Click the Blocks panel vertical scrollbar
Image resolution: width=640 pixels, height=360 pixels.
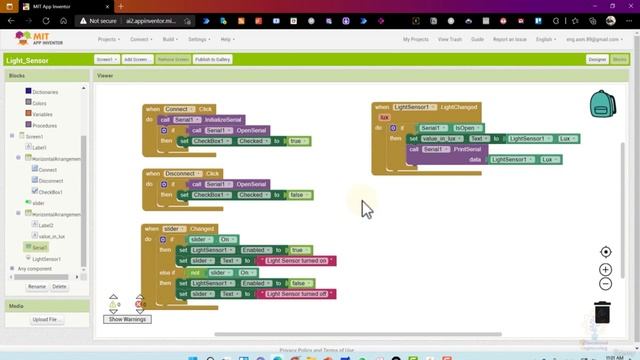pyautogui.click(x=84, y=200)
